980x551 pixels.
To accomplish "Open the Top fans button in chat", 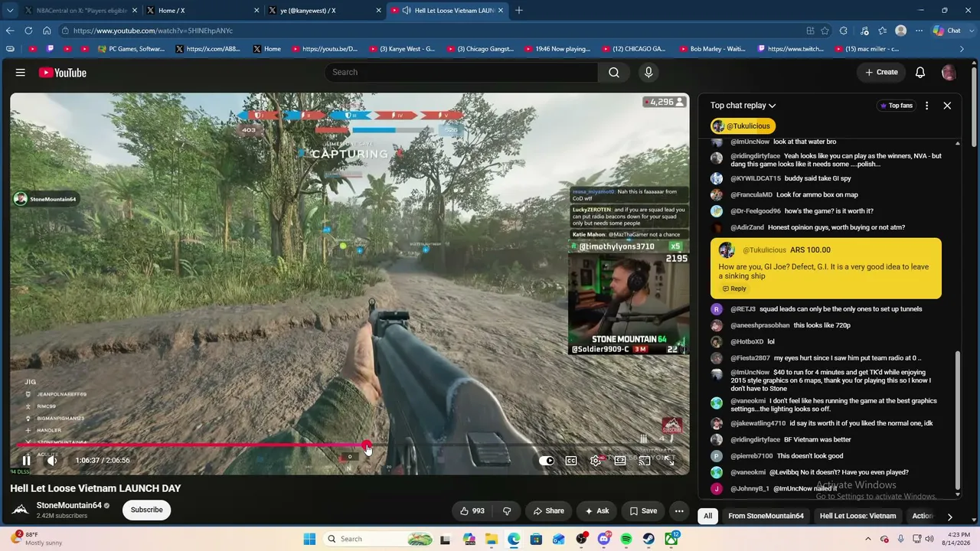I will 895,106.
